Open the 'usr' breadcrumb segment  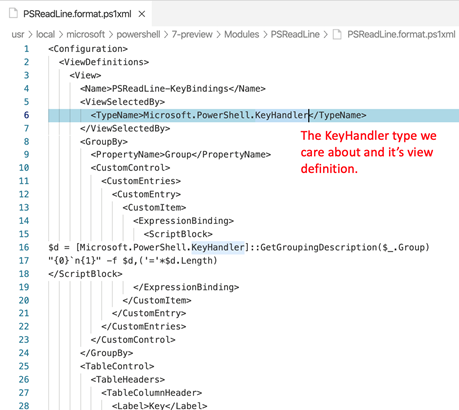[x=18, y=34]
